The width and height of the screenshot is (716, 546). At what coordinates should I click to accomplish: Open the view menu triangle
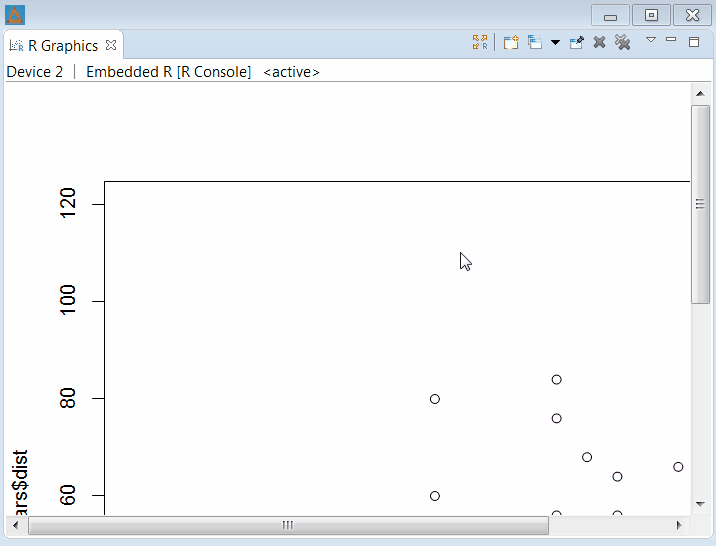pos(651,40)
